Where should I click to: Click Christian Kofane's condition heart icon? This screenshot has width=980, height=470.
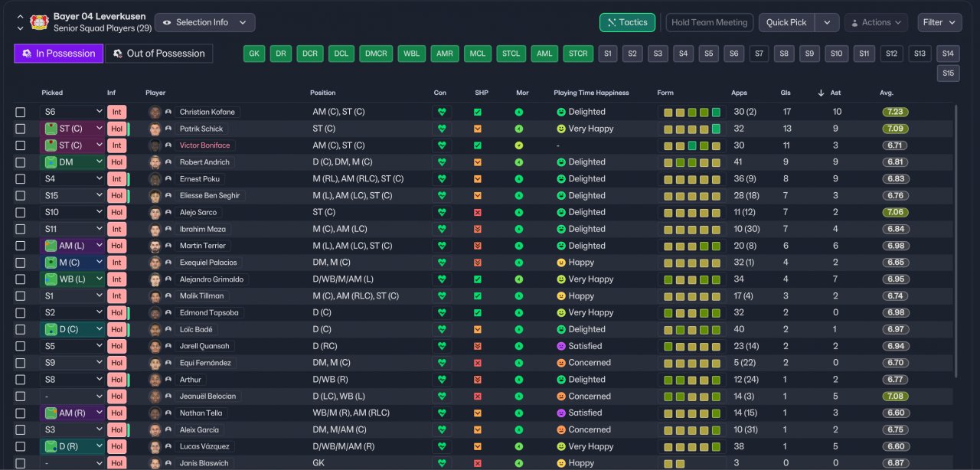[x=442, y=112]
